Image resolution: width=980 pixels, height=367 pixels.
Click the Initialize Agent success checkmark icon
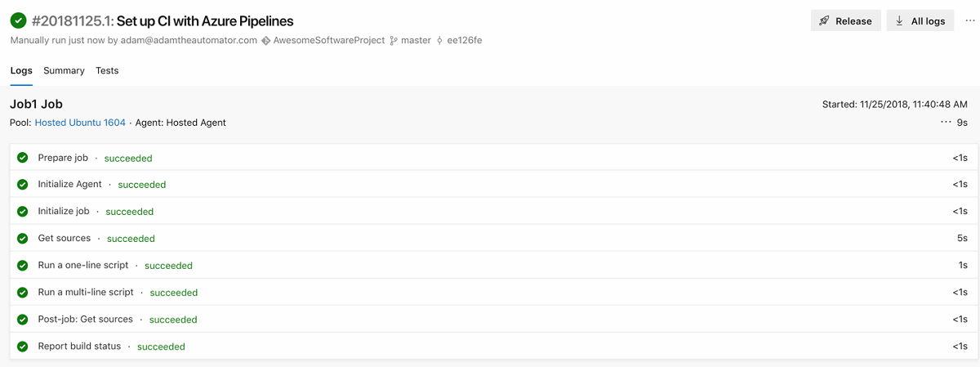tap(23, 185)
